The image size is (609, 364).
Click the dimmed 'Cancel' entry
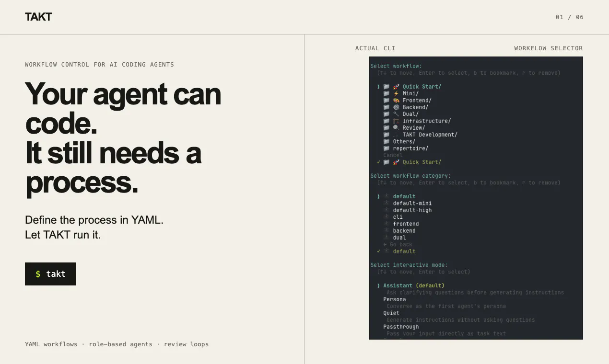pos(393,155)
